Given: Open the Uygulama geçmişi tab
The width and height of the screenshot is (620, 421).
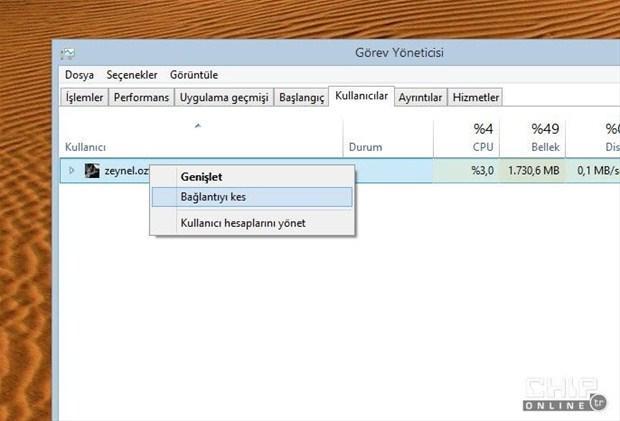Looking at the screenshot, I should pyautogui.click(x=224, y=97).
